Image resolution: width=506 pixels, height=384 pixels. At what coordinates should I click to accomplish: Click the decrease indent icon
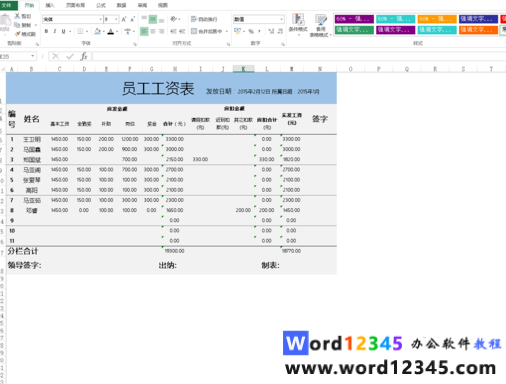[173, 31]
